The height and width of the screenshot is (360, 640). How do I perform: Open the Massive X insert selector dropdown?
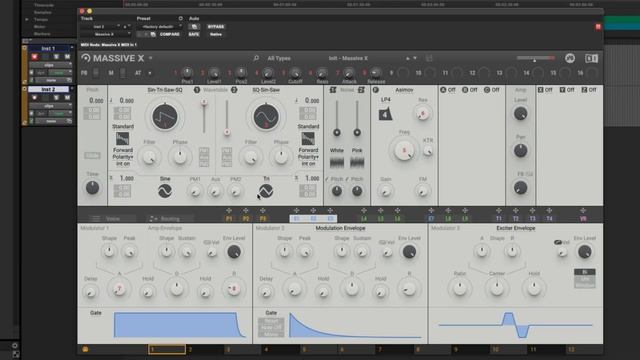(x=106, y=34)
